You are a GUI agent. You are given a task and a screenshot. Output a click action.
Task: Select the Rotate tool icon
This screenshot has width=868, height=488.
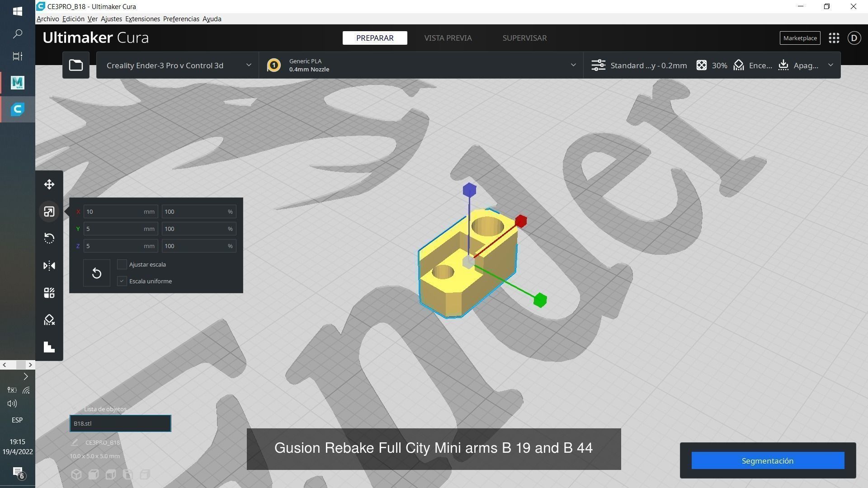click(x=49, y=239)
